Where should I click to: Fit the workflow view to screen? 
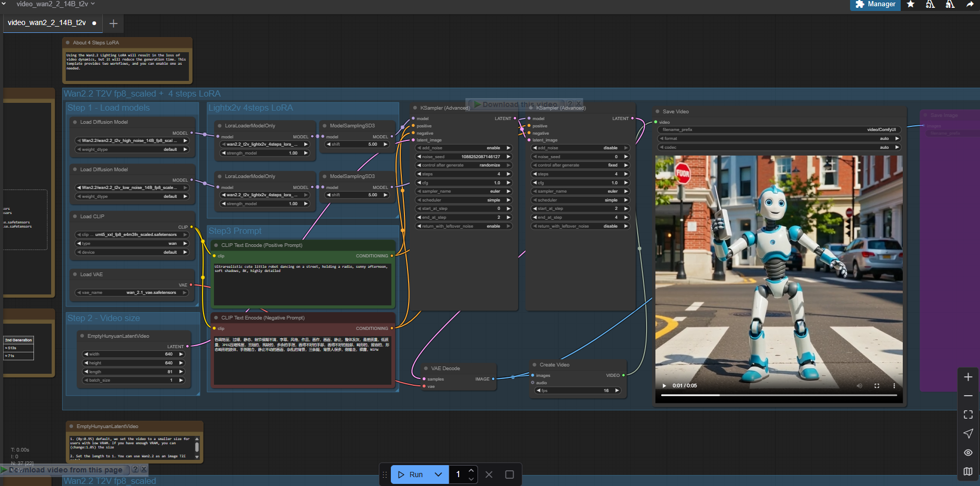pos(968,414)
